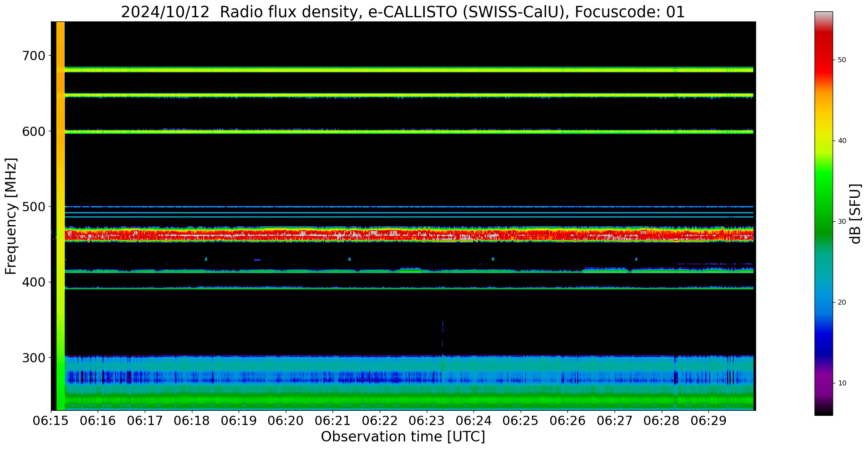Click the colorbar 50 tick label
This screenshot has height=449, width=868.
coord(842,60)
